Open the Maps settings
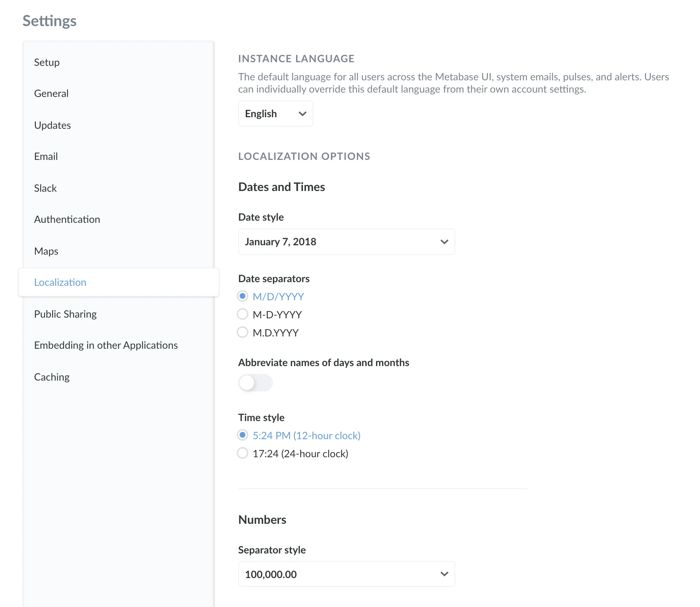This screenshot has height=607, width=700. point(46,251)
